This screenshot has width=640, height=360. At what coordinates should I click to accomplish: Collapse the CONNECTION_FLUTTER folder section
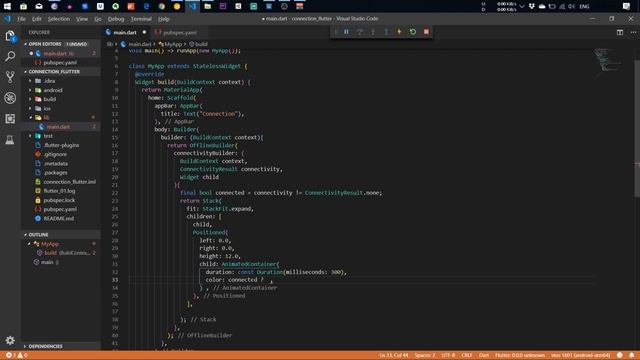click(25, 72)
